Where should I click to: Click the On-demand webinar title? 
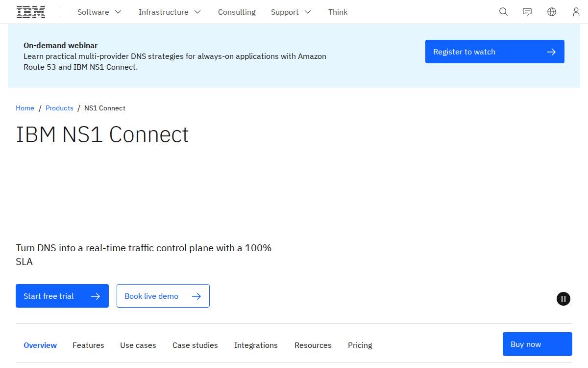click(x=60, y=45)
